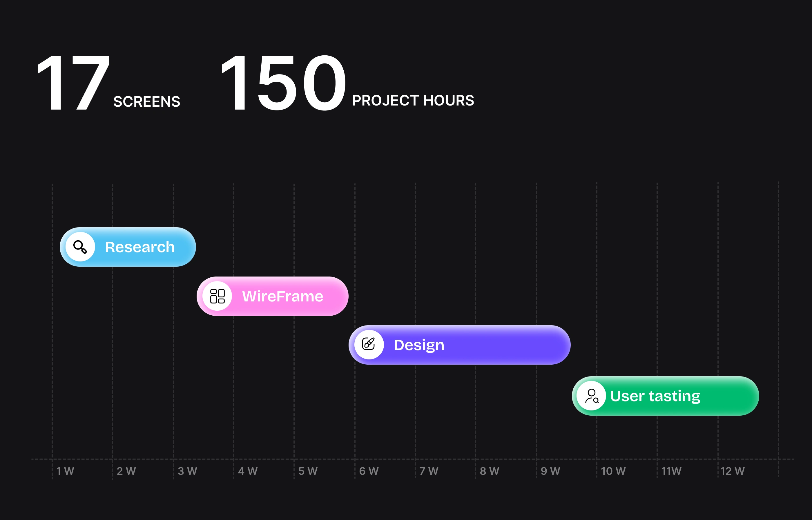Click the magnifying glass icon on Research
Screen dimensions: 812x520
tap(80, 247)
